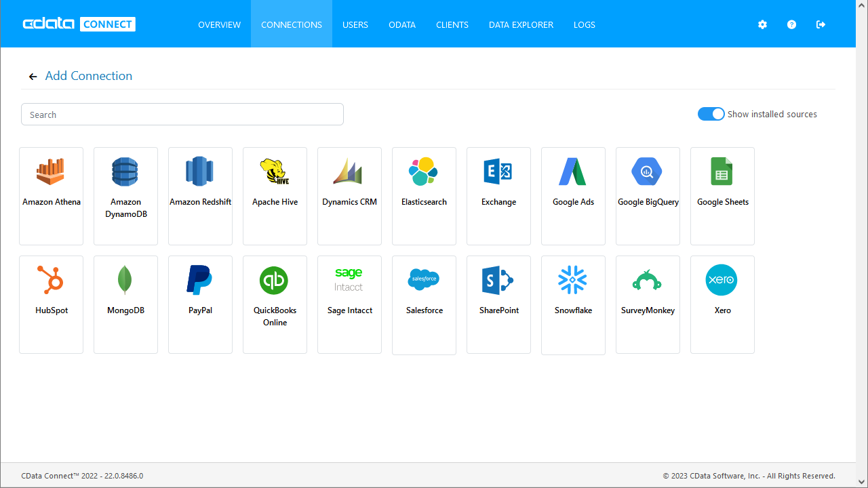This screenshot has height=488, width=868.
Task: Select the Dynamics CRM source
Action: click(x=349, y=196)
